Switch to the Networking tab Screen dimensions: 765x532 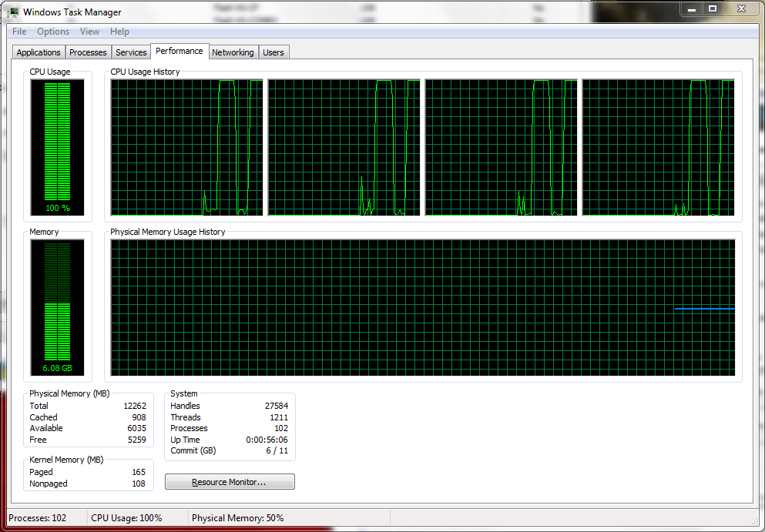233,52
